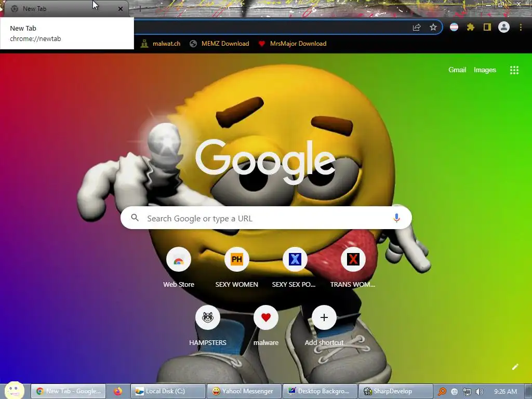Open the Start button smiley orb
The width and height of the screenshot is (532, 399).
pos(14,390)
